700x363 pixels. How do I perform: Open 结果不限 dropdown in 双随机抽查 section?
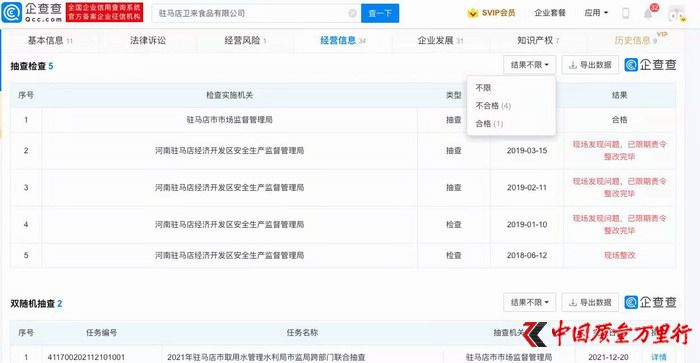529,303
